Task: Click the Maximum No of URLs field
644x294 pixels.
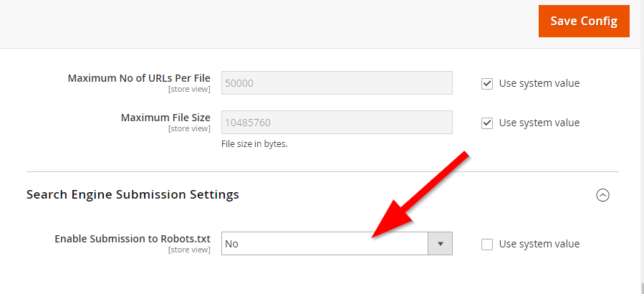Action: [x=337, y=83]
